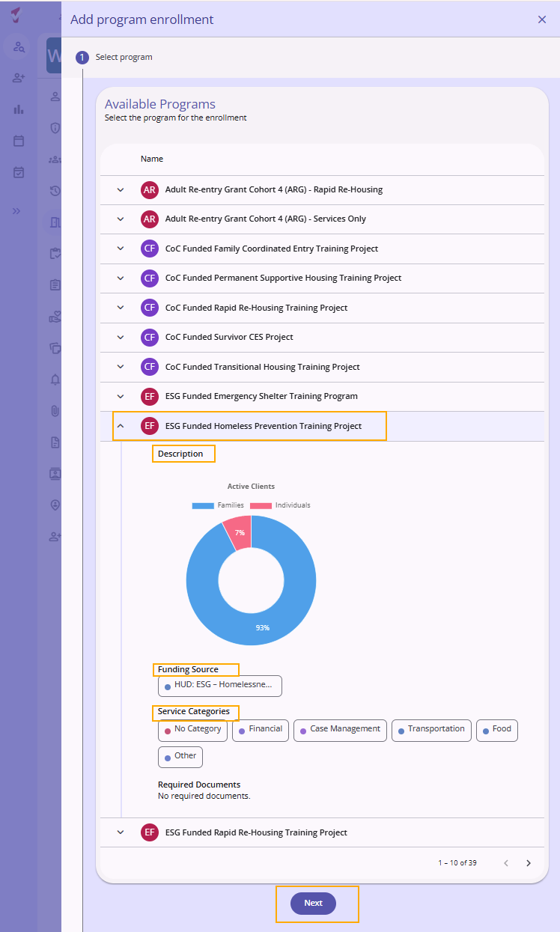Toggle Families legend swatch in chart
This screenshot has width=560, height=932.
(x=203, y=505)
